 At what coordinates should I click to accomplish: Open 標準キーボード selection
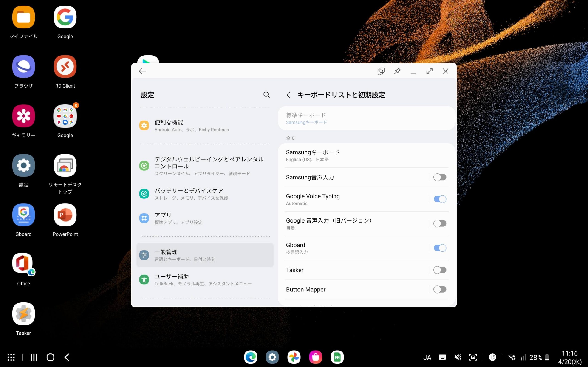[x=366, y=118]
